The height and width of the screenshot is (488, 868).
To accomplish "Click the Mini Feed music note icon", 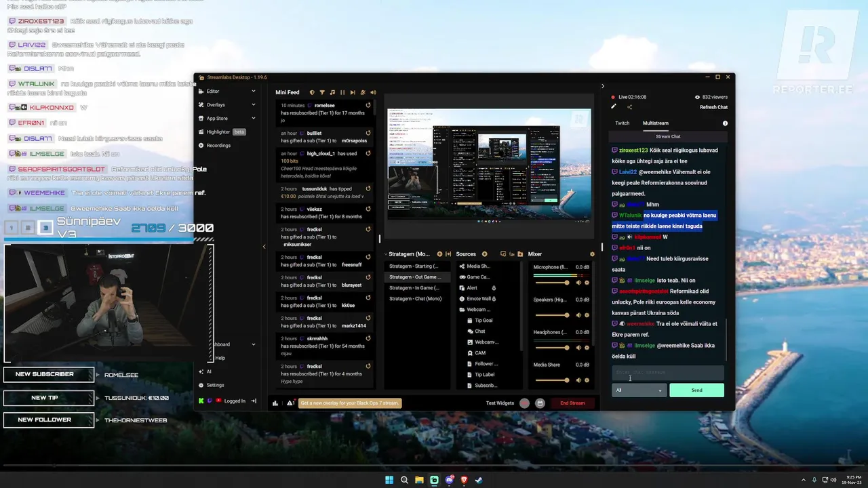I will point(332,92).
